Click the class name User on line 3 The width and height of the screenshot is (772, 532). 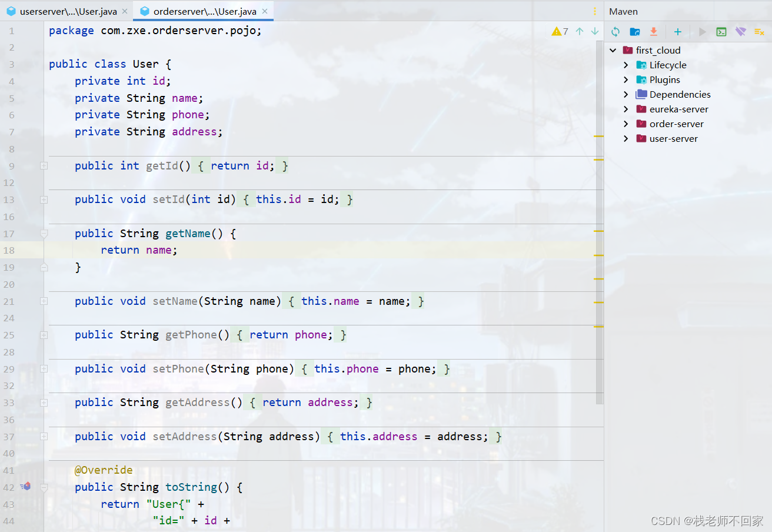tap(146, 64)
